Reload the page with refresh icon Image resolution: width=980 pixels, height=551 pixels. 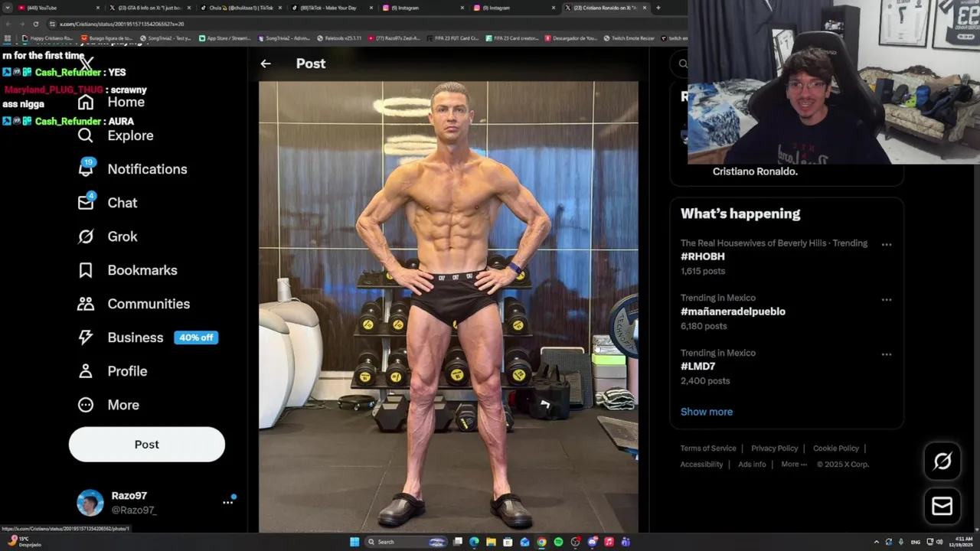[x=35, y=24]
